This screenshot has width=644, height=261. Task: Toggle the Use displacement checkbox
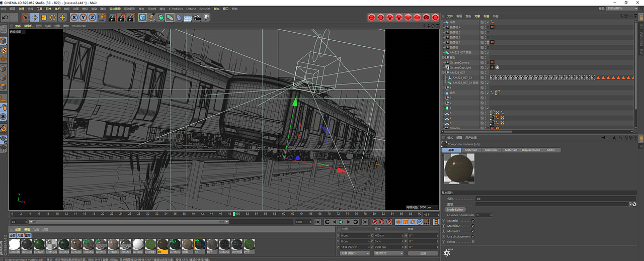473,236
